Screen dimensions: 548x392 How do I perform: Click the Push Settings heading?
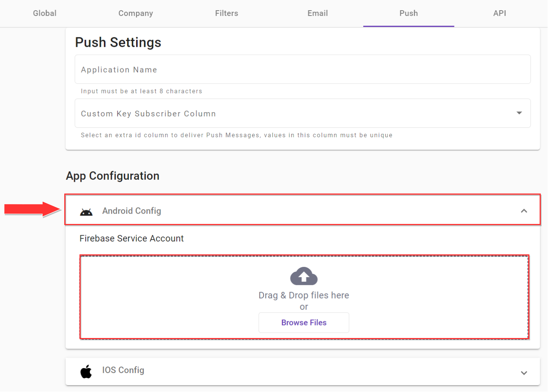coord(118,43)
